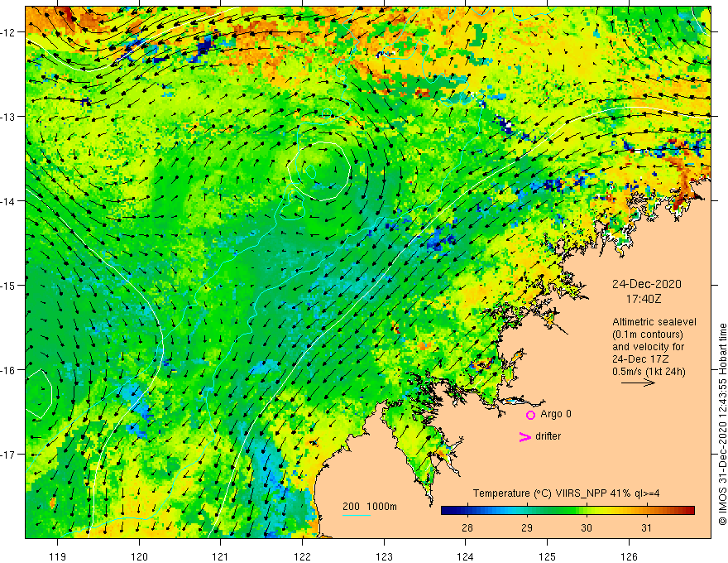Click the longitude axis label 126

(x=629, y=556)
